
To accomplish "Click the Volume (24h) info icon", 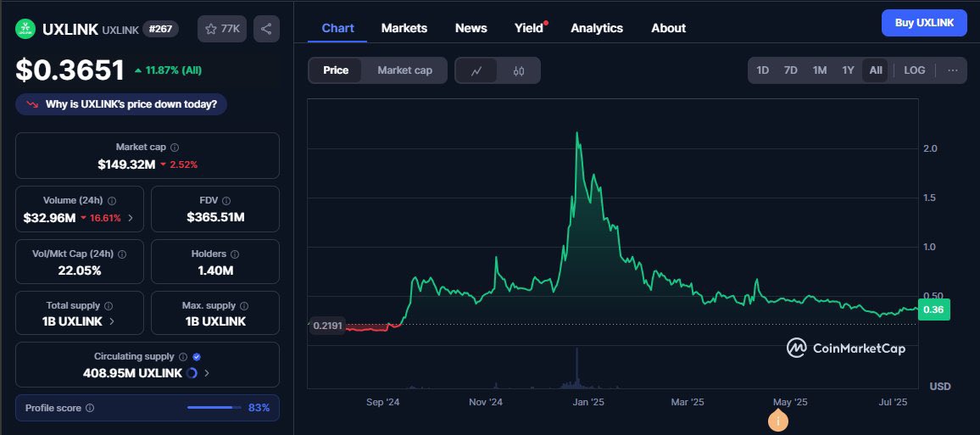I will click(112, 201).
